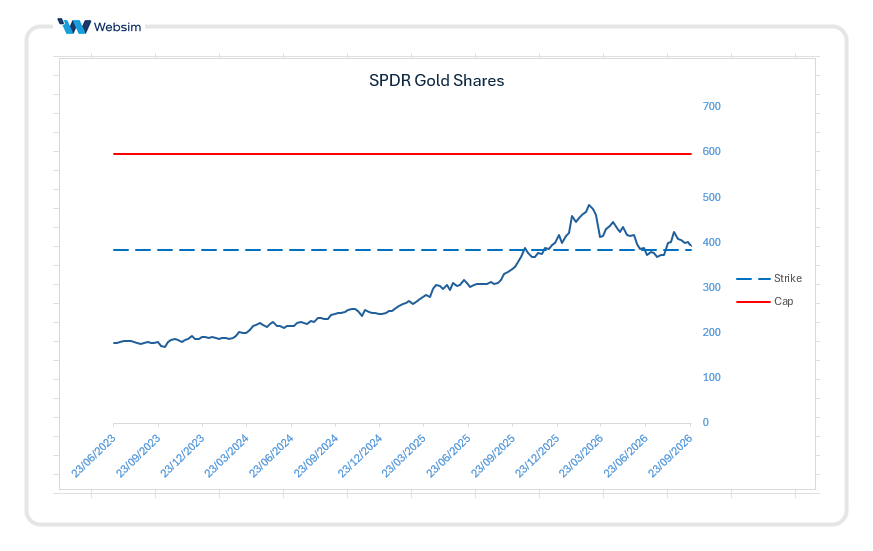Click the Websim brand name text
Image resolution: width=873 pixels, height=551 pixels.
point(117,27)
